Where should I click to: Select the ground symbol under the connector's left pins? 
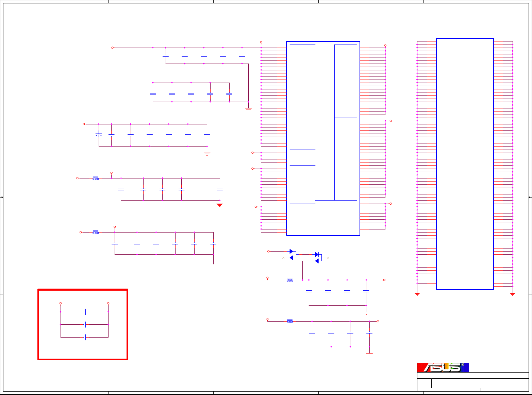417,294
